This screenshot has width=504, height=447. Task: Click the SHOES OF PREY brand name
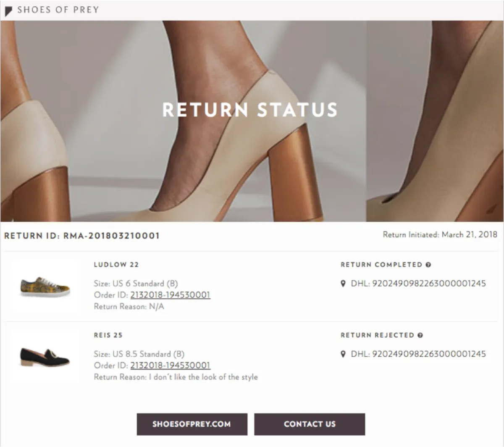pyautogui.click(x=58, y=10)
